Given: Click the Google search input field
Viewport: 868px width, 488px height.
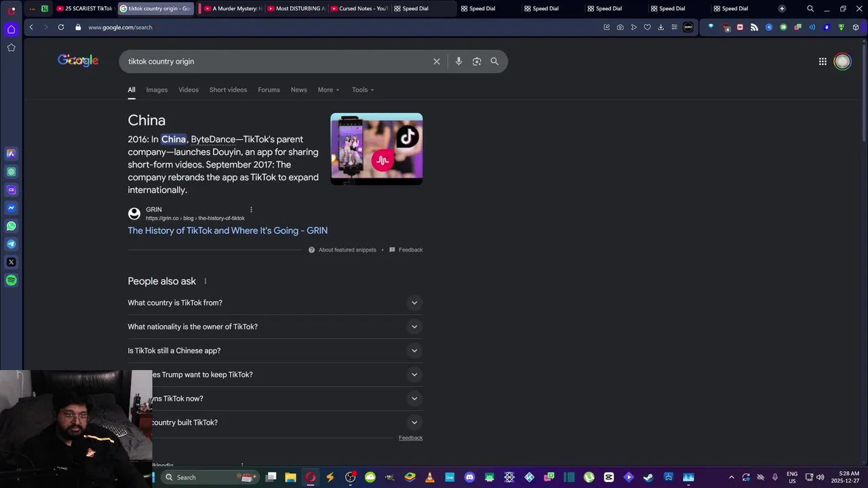Looking at the screenshot, I should [x=278, y=62].
